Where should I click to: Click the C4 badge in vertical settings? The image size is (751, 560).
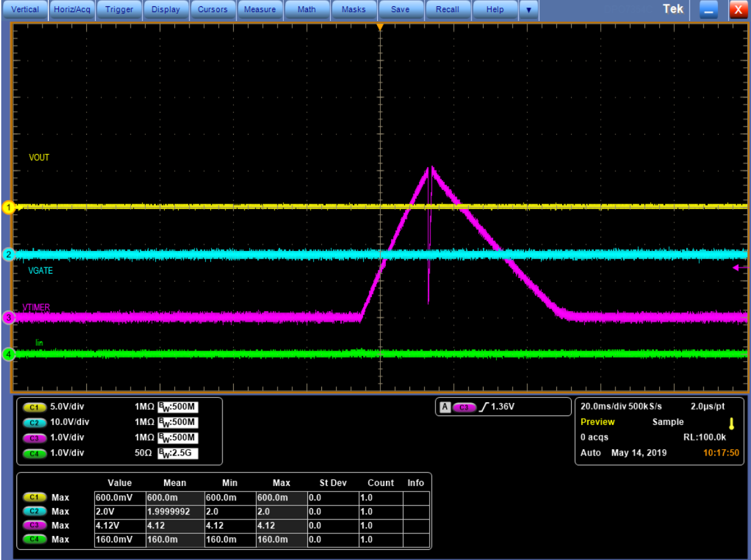(34, 454)
